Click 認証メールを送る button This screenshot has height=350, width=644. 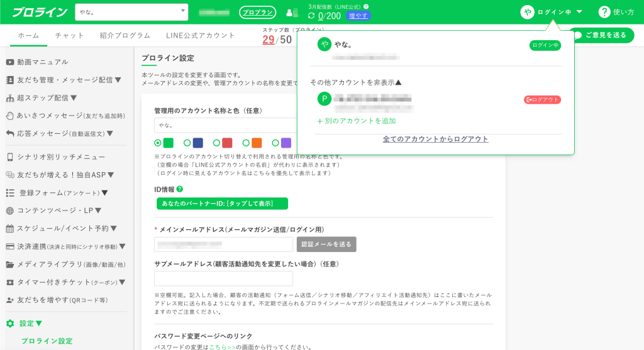coord(326,244)
